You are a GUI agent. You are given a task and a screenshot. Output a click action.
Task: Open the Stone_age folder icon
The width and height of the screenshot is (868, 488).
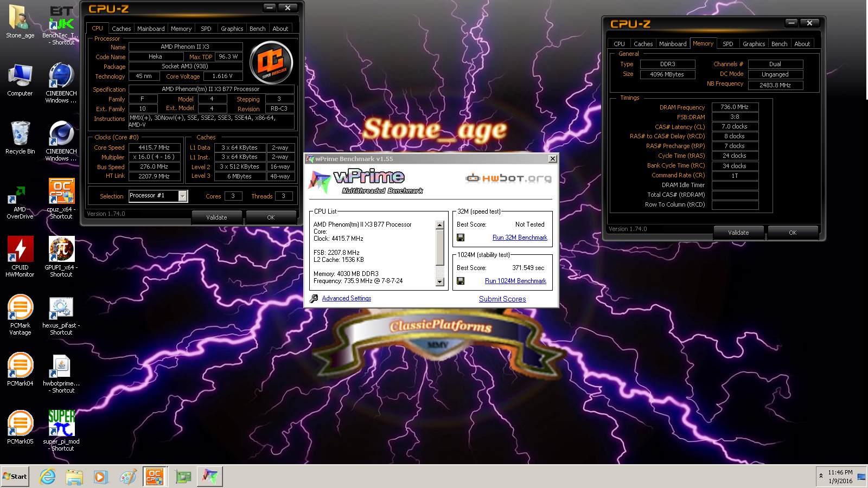pos(20,22)
